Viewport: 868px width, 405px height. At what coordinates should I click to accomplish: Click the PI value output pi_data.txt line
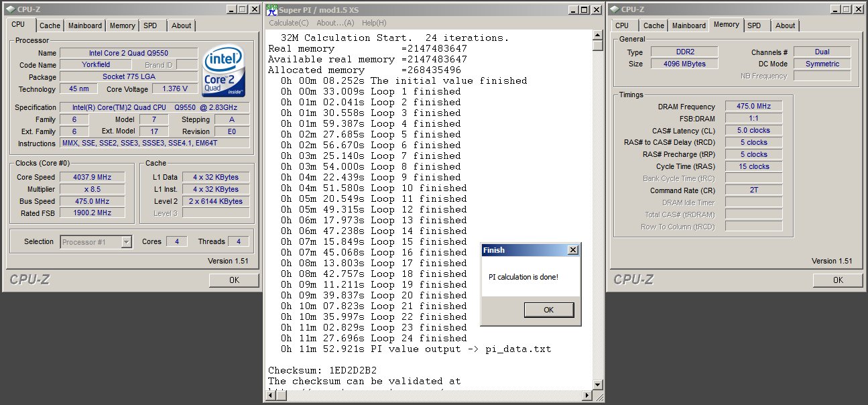[416, 349]
